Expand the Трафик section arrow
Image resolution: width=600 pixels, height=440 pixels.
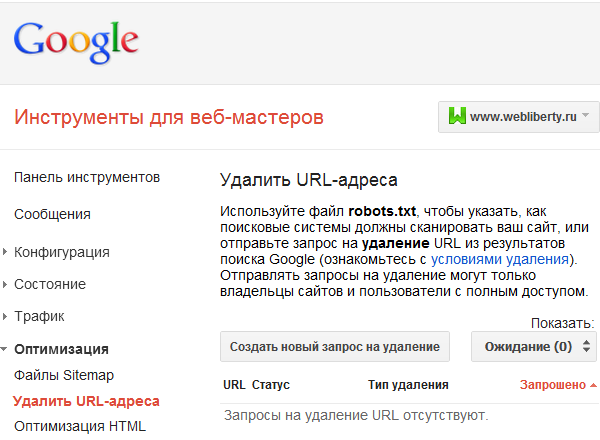tap(5, 316)
